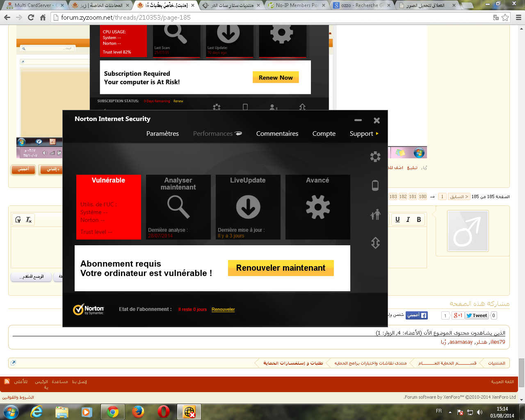Click the translate icon in address bar

coord(496,18)
